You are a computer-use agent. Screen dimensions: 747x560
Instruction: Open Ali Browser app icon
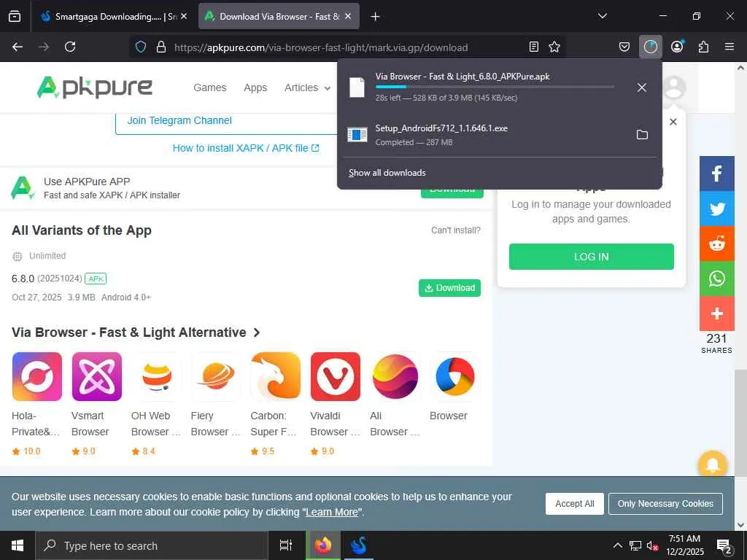395,376
